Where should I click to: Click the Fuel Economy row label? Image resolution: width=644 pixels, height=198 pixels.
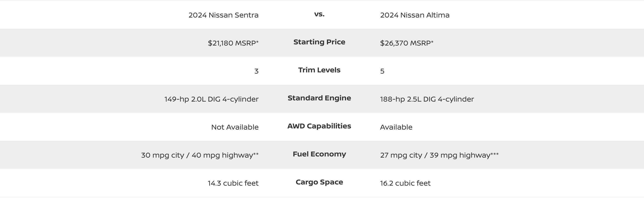319,154
